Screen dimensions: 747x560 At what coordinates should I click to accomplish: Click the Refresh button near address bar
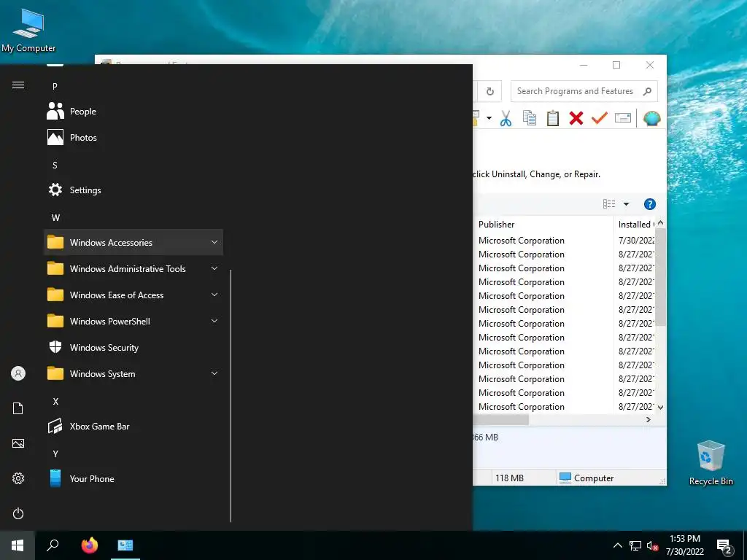coord(489,91)
